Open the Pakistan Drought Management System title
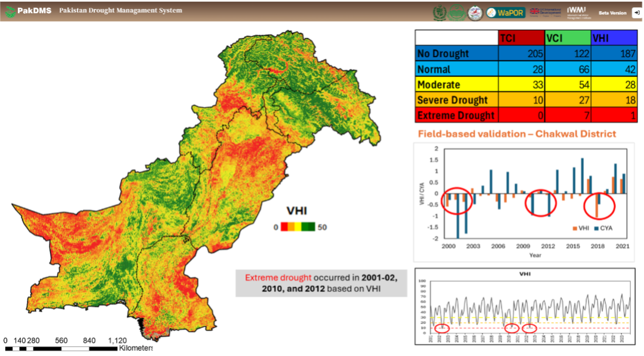Viewport: 644px width, 356px height. pos(121,10)
